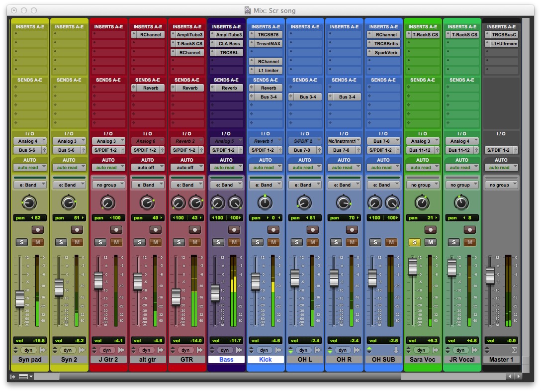541x392 pixels.
Task: Open the e: Band group dropdown on Bass
Action: pyautogui.click(x=226, y=185)
